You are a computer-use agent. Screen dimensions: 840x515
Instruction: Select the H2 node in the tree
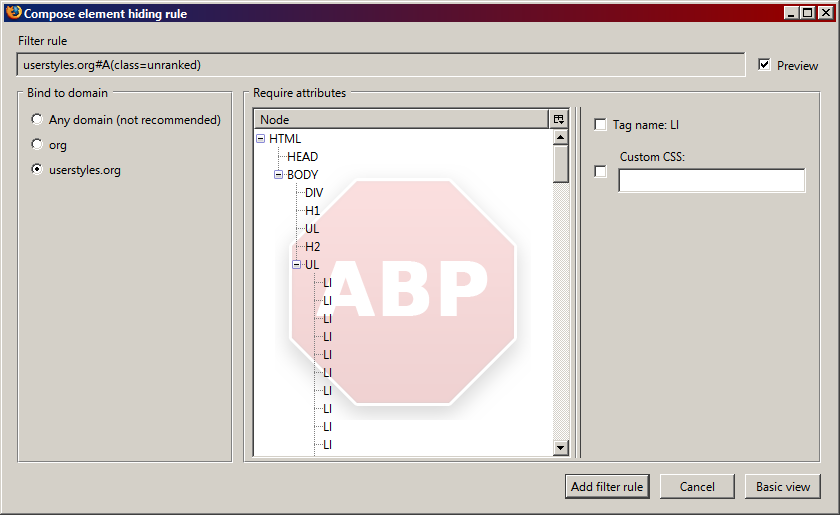click(312, 247)
